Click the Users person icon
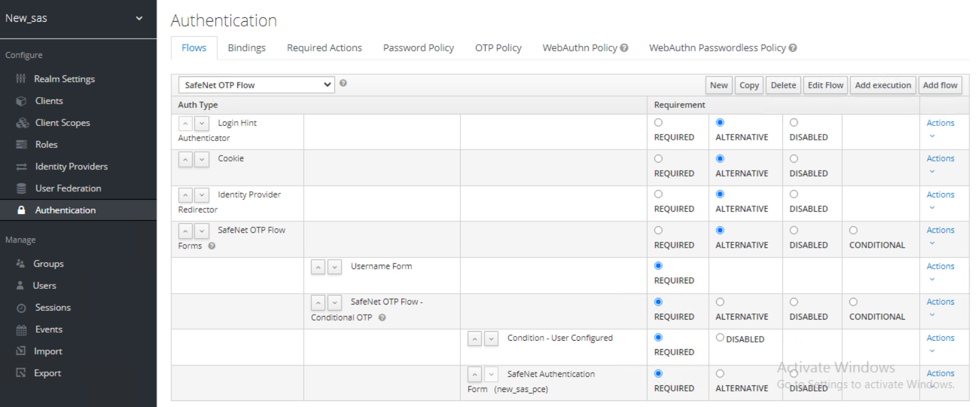 [x=20, y=285]
